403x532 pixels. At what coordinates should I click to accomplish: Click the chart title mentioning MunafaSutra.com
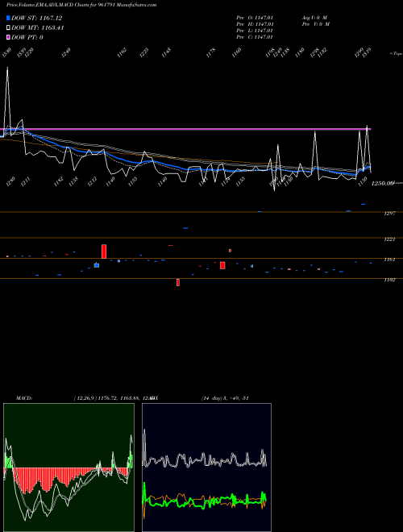[81, 5]
